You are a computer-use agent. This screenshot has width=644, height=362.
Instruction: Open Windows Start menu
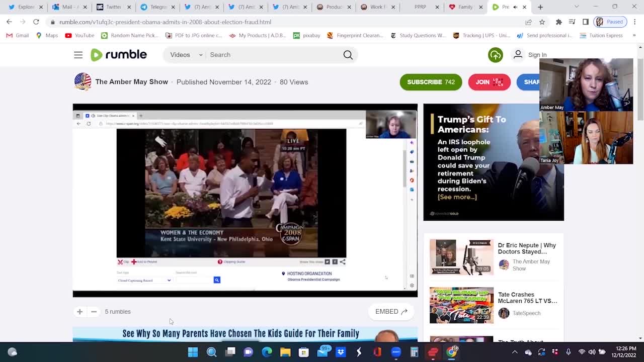click(x=193, y=352)
